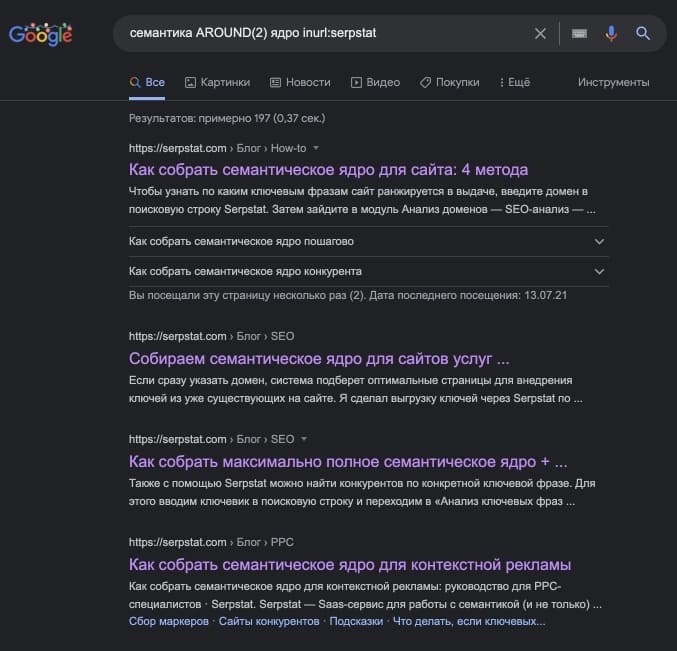Image resolution: width=677 pixels, height=651 pixels.
Task: Clear the search query with X icon
Action: pos(540,33)
